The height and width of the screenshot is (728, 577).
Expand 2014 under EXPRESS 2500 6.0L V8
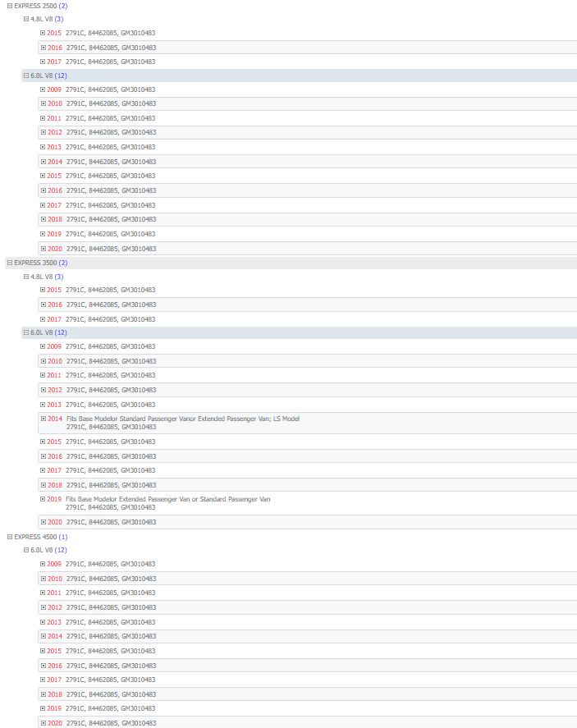tap(44, 162)
